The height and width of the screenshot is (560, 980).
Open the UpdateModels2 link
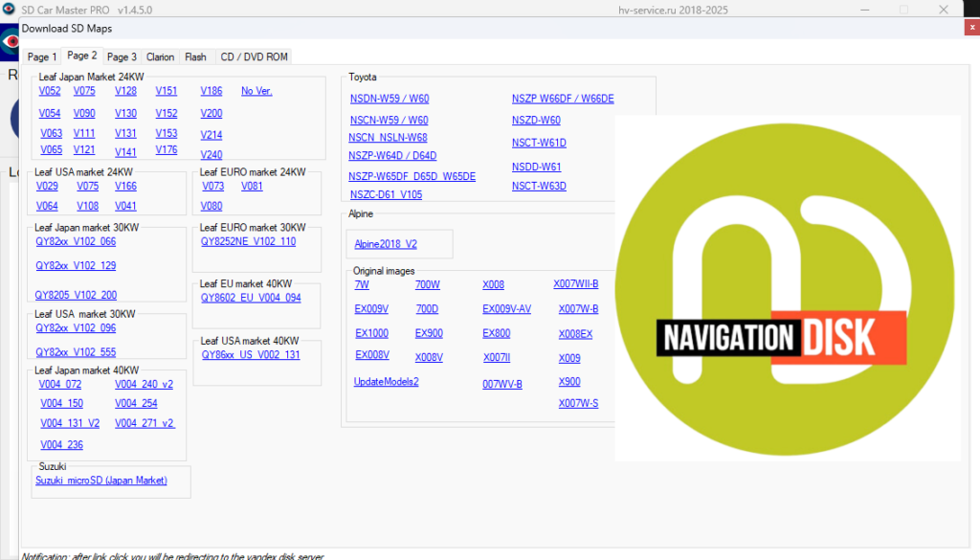(x=387, y=381)
